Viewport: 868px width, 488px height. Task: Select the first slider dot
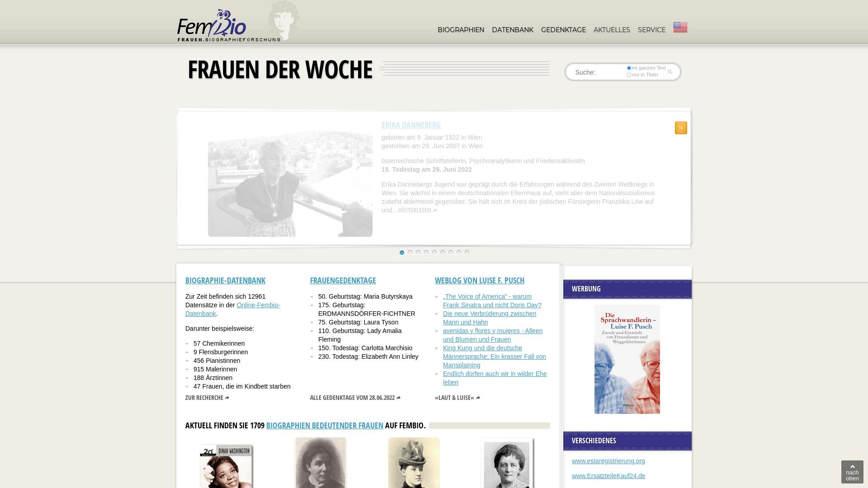(x=402, y=253)
